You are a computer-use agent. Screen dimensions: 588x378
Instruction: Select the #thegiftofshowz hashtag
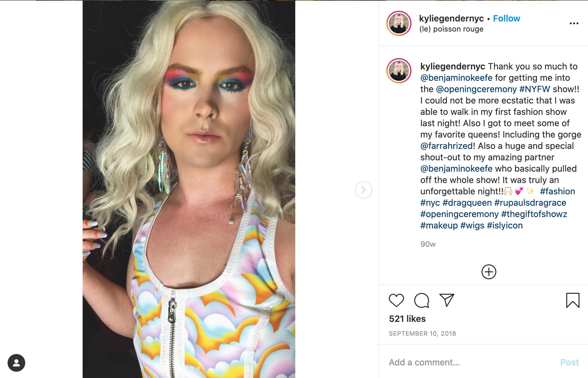coord(534,214)
